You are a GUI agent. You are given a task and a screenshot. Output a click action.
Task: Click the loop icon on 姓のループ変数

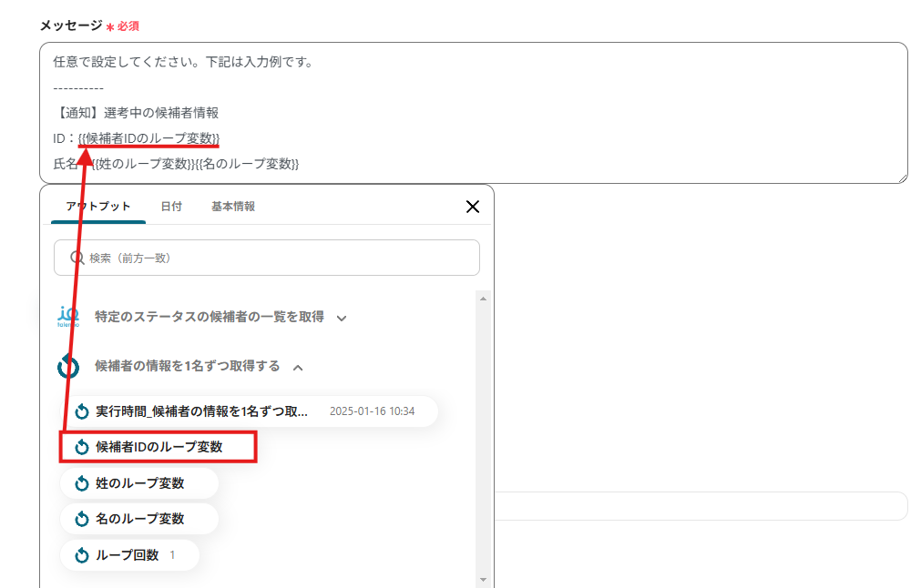(82, 483)
